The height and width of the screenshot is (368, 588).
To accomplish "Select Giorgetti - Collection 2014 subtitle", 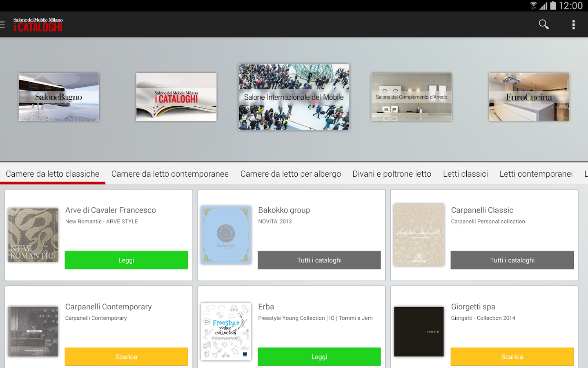I will pyautogui.click(x=483, y=318).
